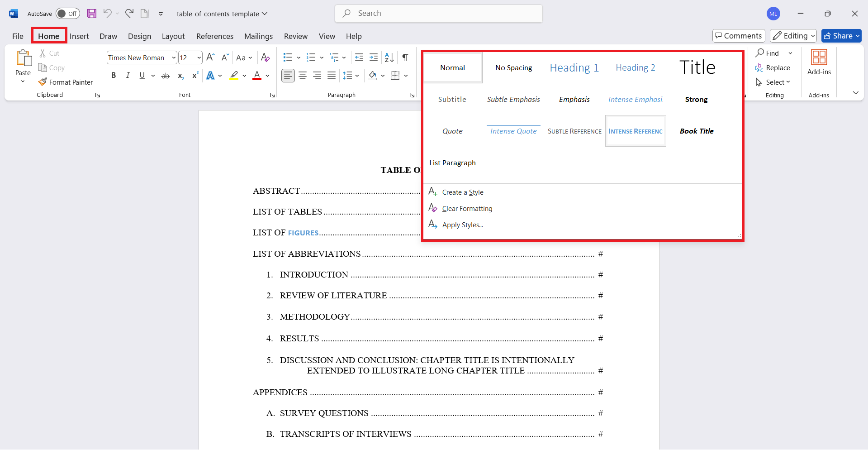Undo the last action

[107, 14]
